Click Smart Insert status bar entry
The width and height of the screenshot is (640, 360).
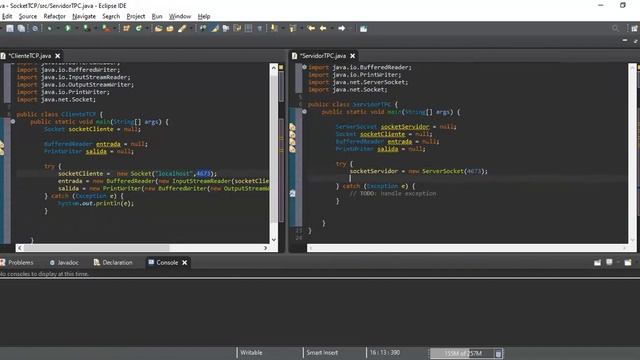tap(322, 353)
